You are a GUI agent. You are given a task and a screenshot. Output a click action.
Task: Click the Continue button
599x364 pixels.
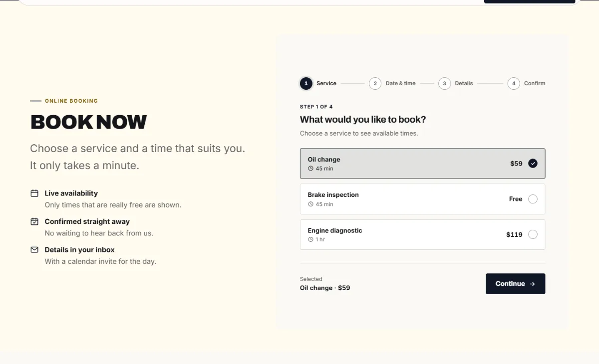pyautogui.click(x=515, y=284)
